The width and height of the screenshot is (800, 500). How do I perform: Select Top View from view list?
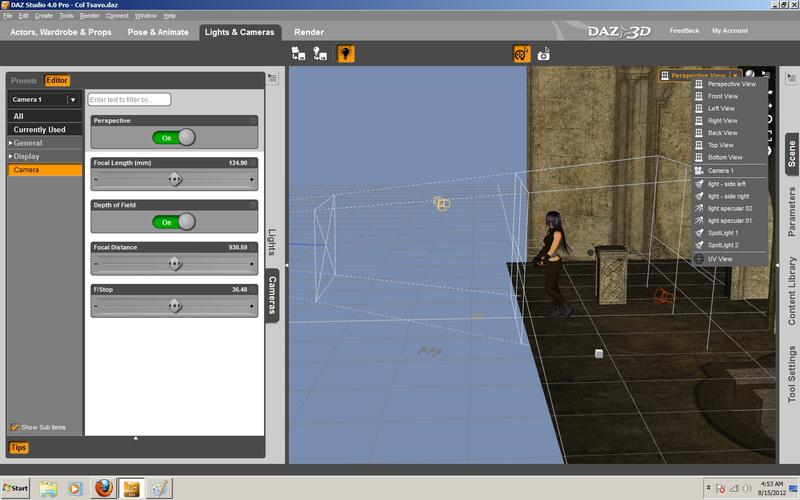[x=720, y=145]
